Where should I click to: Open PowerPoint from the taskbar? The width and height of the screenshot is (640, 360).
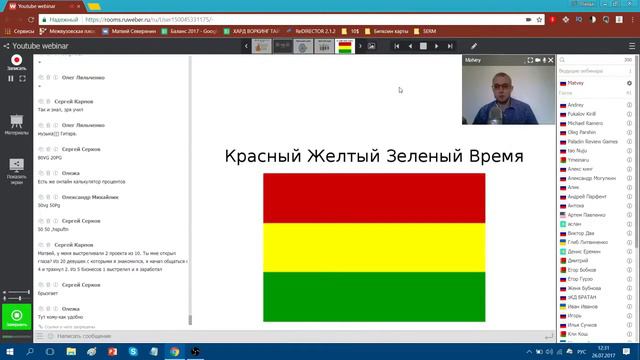click(113, 351)
